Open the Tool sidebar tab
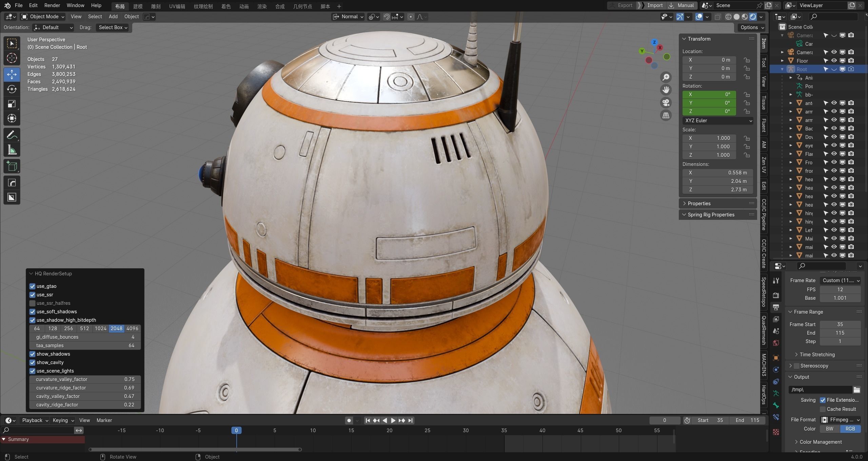 tap(764, 62)
